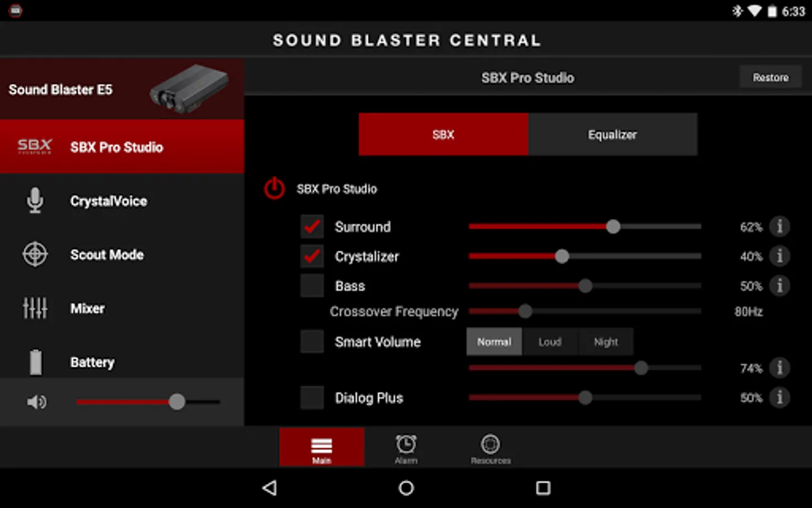Click the Scout Mode crosshair icon
Viewport: 812px width, 508px height.
[x=35, y=255]
